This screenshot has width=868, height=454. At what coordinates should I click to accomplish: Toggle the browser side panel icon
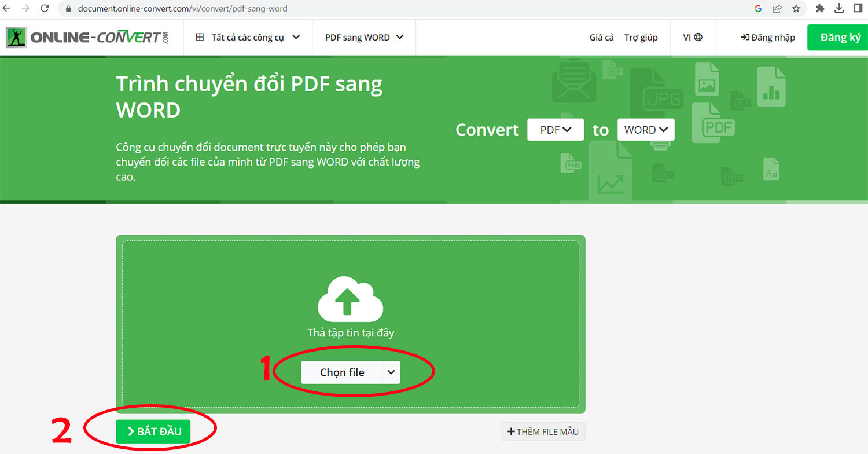click(x=858, y=9)
